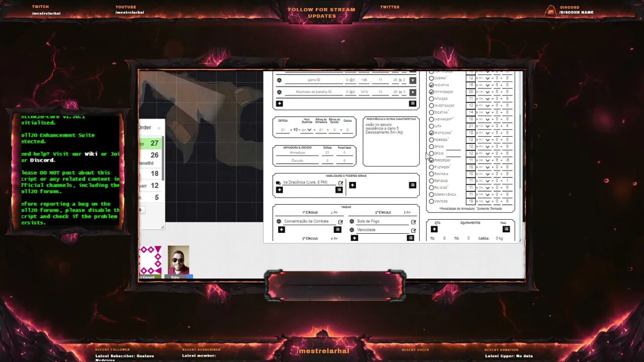Edit first Ofício skill name field

(x=453, y=146)
